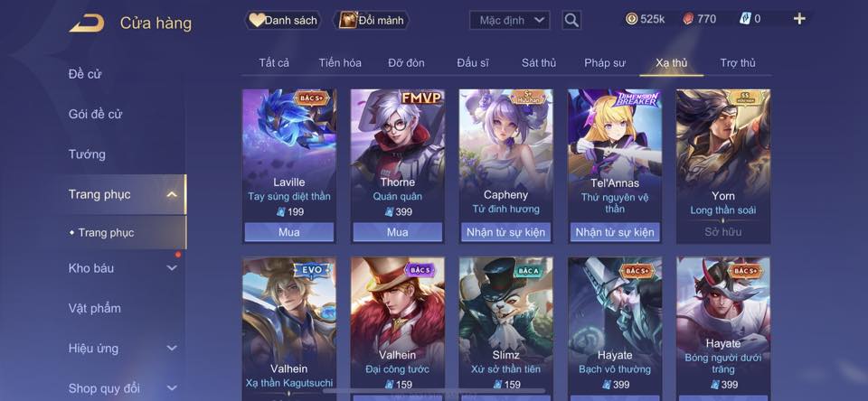Expand the Shop quy đổi section

point(172,388)
